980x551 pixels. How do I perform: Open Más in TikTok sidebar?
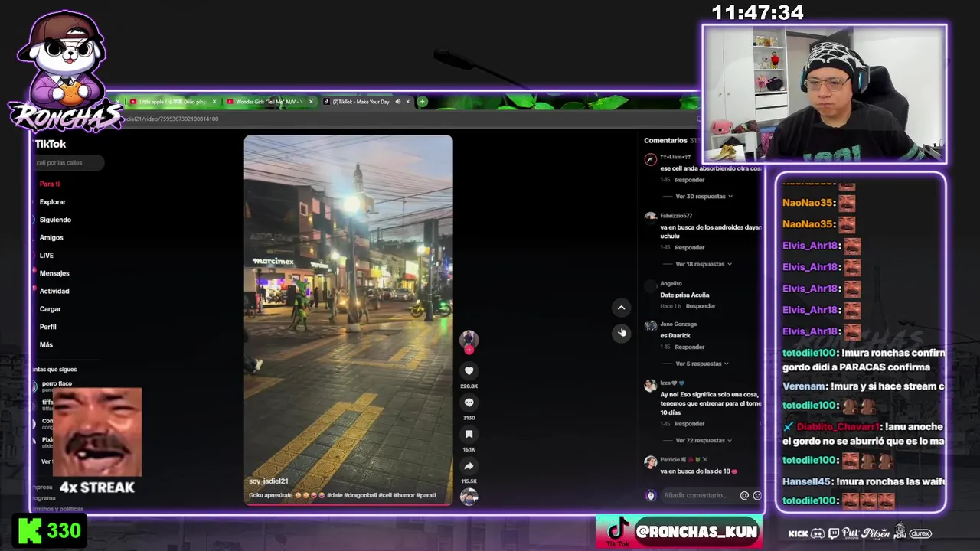pyautogui.click(x=46, y=344)
